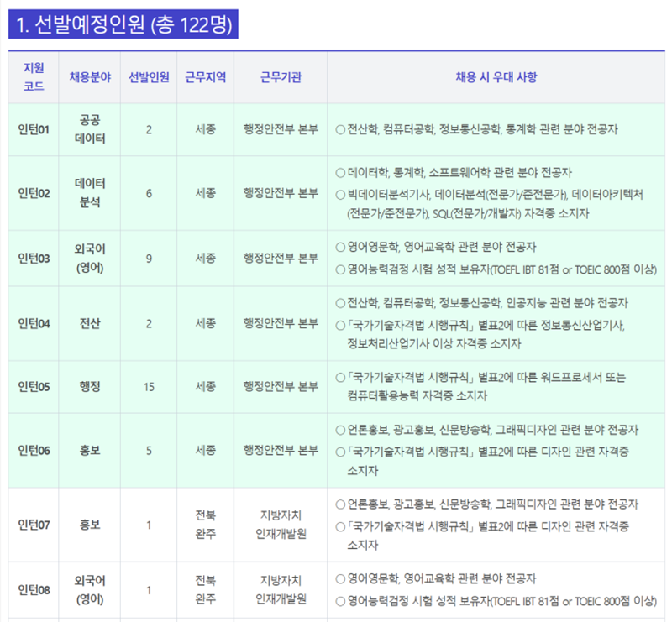Screen dimensions: 672x622
Task: Click '지방자치 인재개발원' in the 인턴08 row
Action: click(x=281, y=590)
